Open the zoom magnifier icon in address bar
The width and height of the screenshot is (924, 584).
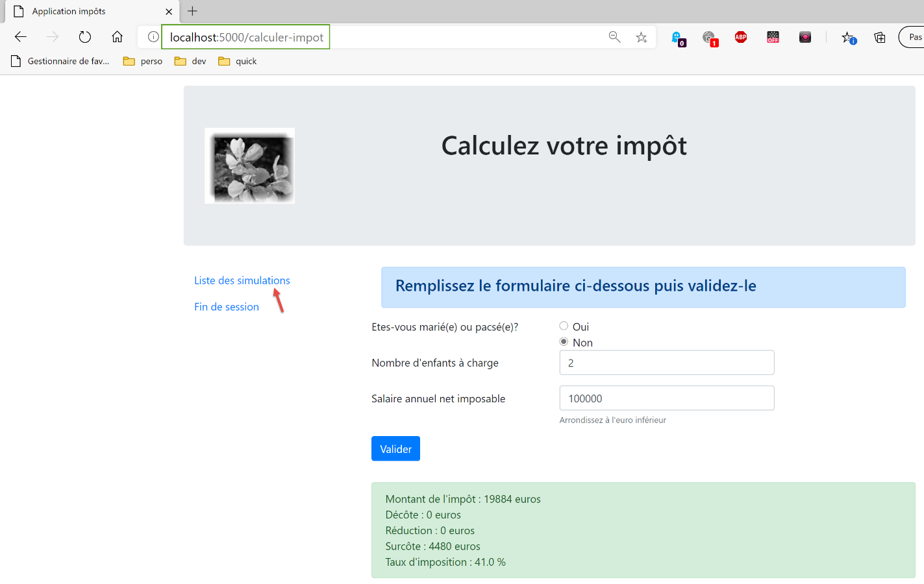[614, 37]
